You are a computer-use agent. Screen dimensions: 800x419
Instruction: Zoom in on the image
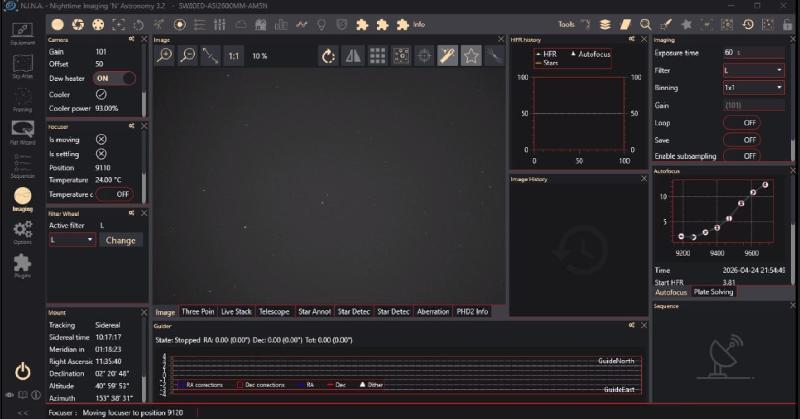[x=164, y=55]
